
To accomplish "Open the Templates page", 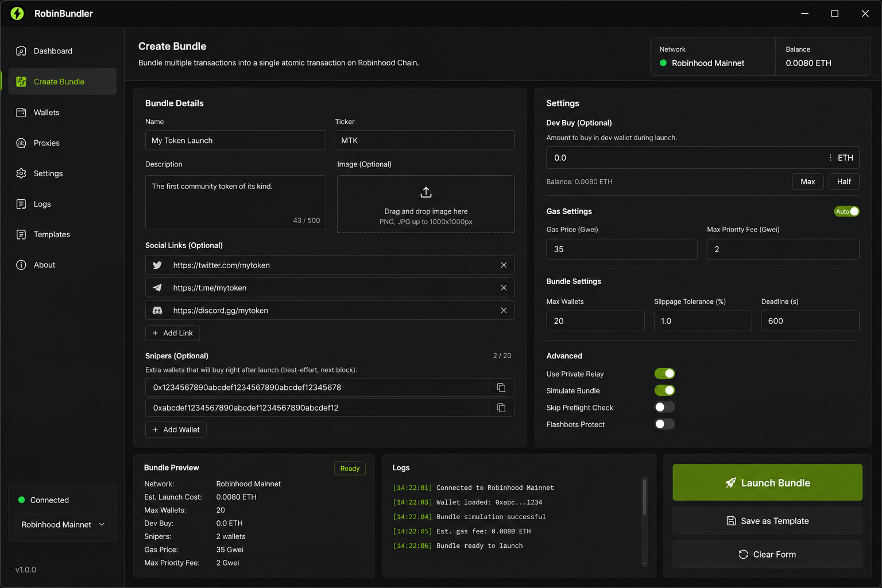I will tap(63, 234).
